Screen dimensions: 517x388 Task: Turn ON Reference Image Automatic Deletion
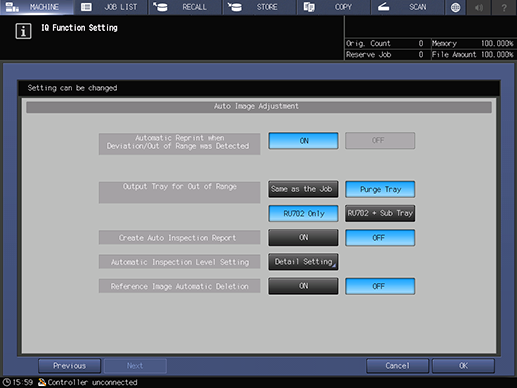303,286
